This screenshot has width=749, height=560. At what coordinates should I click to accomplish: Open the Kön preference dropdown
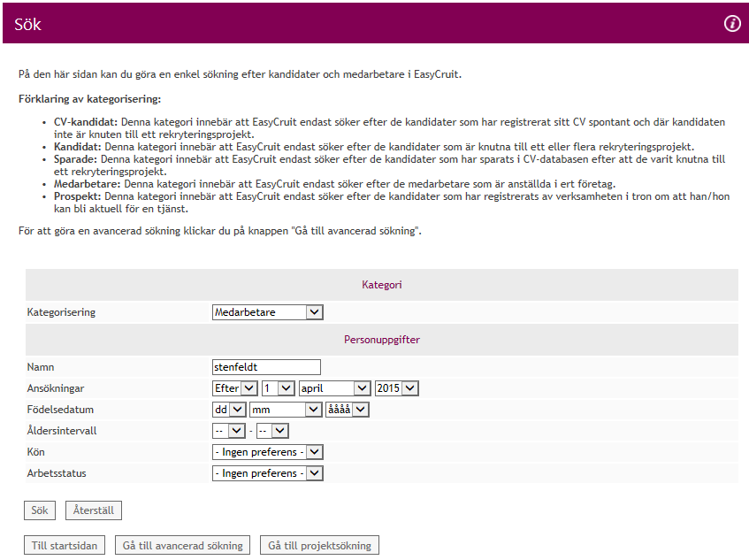coord(267,452)
